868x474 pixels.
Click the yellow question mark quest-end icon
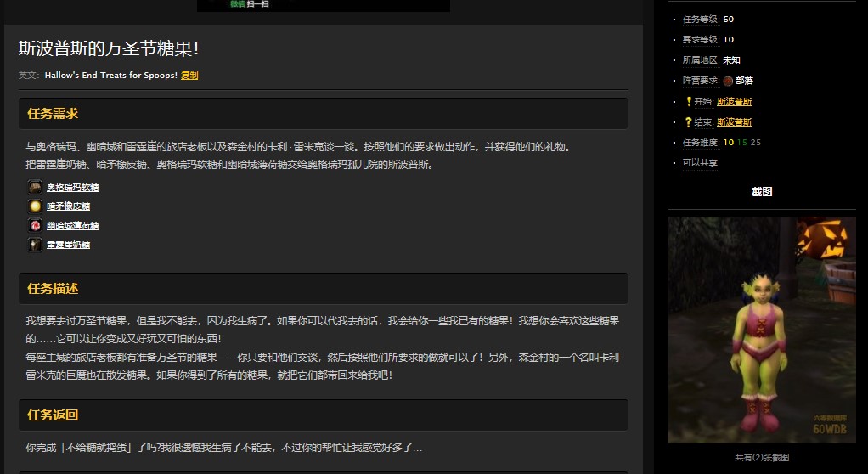point(688,121)
